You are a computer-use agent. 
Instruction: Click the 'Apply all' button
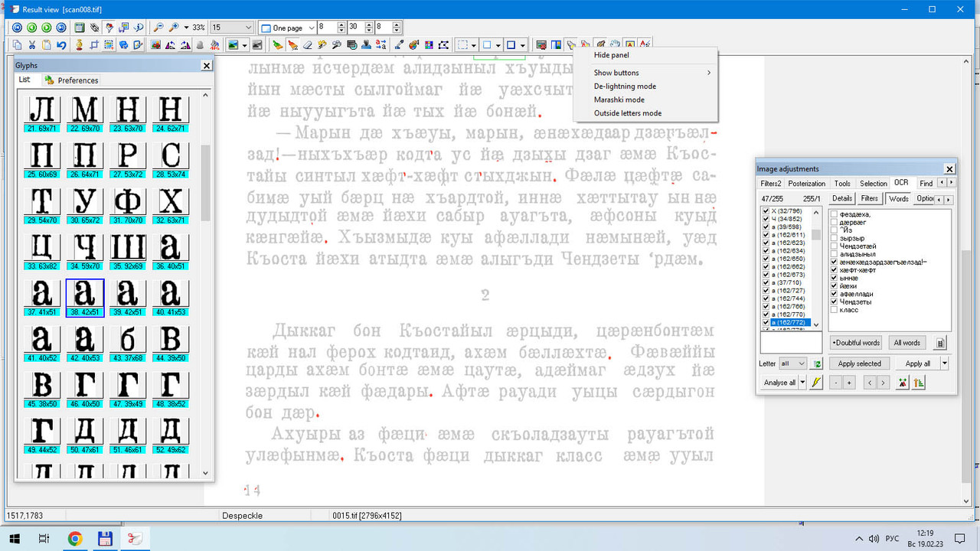click(x=917, y=364)
